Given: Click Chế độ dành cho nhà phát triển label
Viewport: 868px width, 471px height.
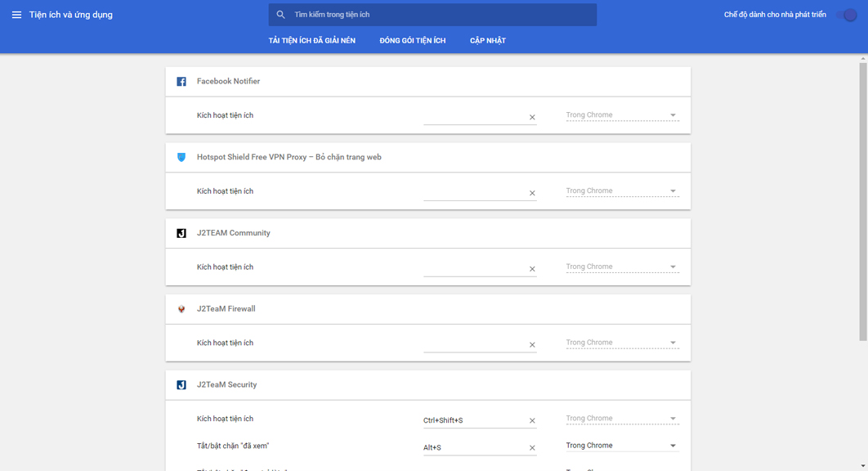Looking at the screenshot, I should click(775, 15).
